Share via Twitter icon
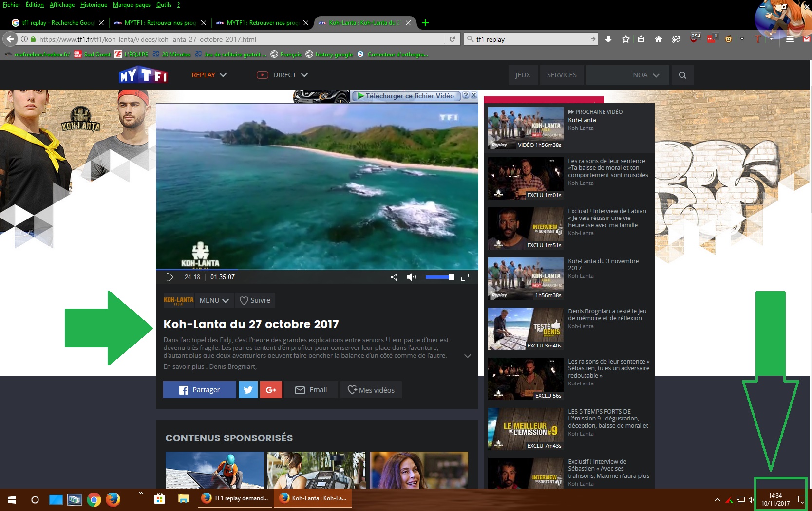This screenshot has width=812, height=511. [x=248, y=390]
